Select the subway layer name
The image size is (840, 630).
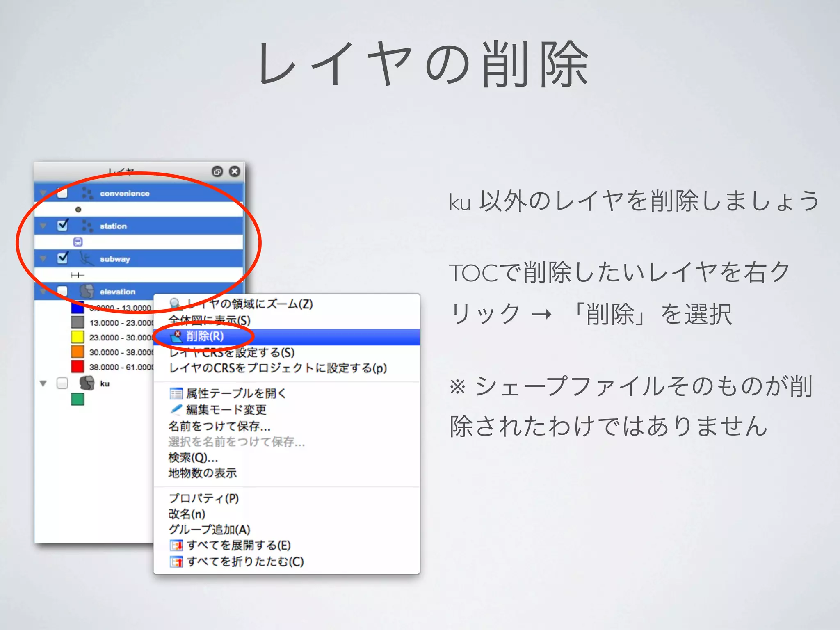click(115, 259)
